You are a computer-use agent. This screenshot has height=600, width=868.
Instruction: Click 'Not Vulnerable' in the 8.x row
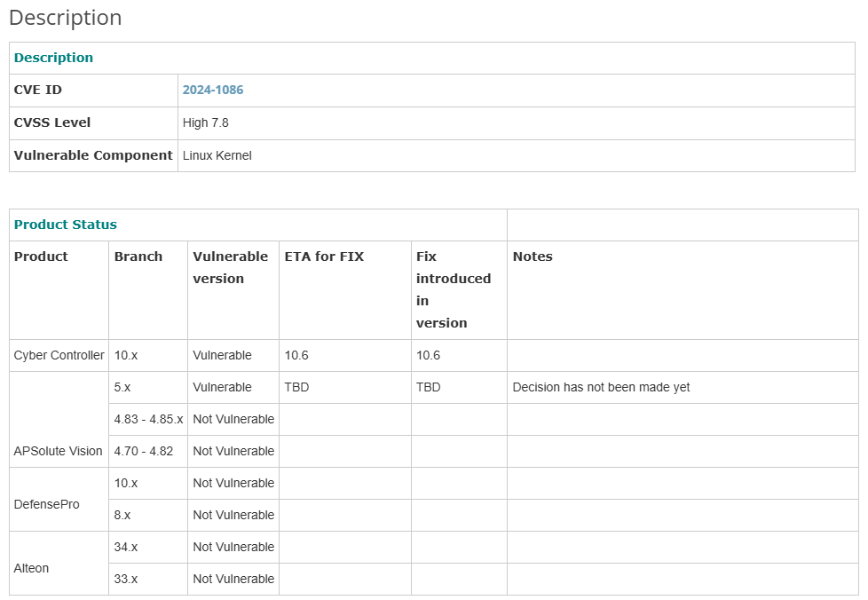click(233, 516)
